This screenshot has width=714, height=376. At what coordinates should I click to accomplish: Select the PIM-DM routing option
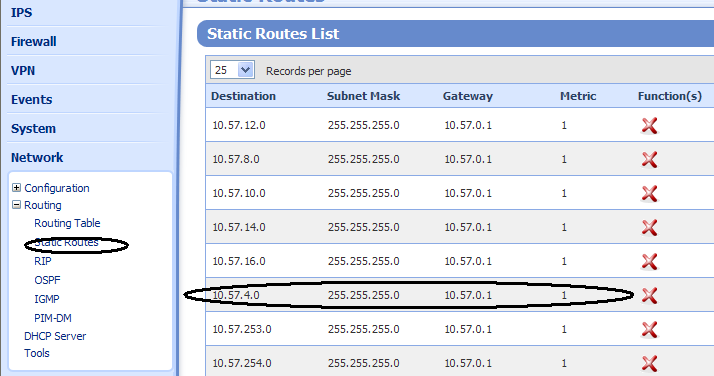tap(53, 318)
